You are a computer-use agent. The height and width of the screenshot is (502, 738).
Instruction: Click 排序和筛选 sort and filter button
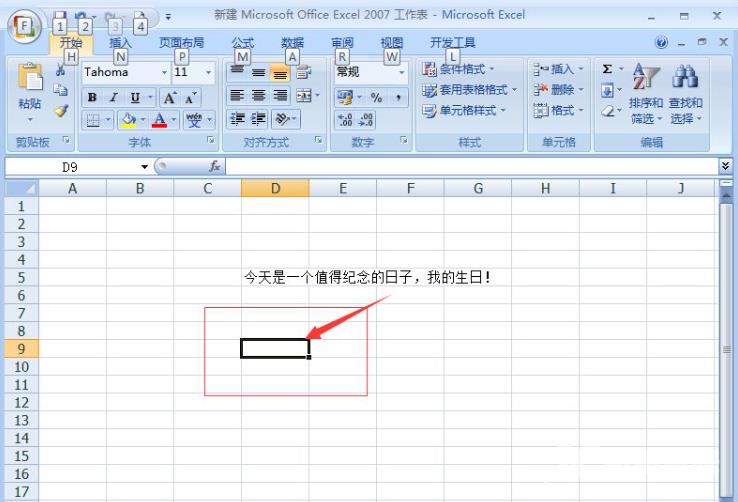coord(645,95)
